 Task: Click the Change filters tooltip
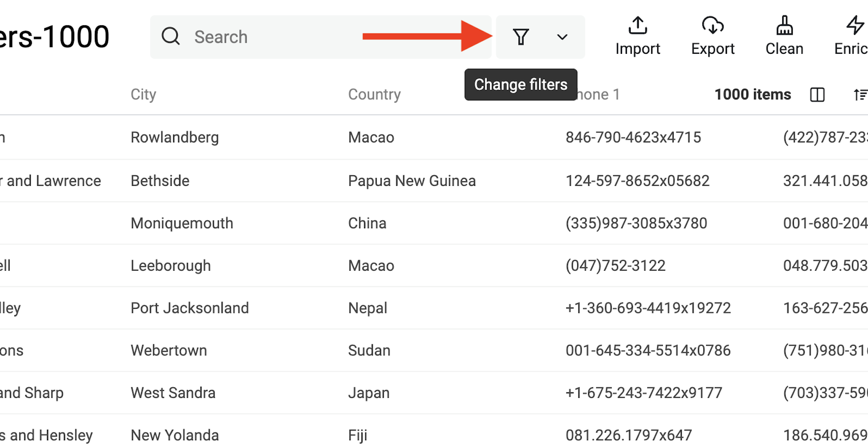[x=520, y=84]
